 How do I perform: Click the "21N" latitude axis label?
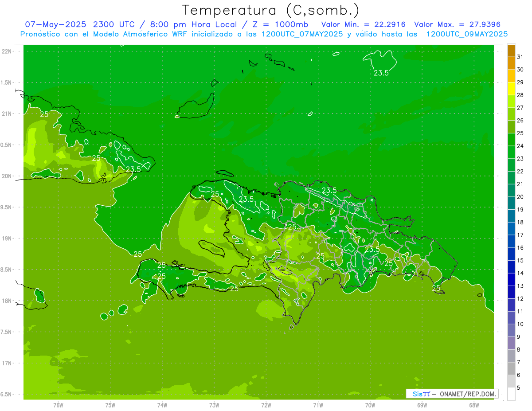(8, 114)
